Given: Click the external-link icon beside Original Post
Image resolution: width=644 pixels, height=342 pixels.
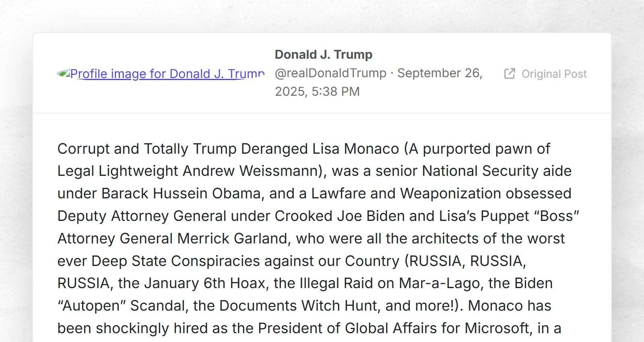Looking at the screenshot, I should (x=510, y=74).
